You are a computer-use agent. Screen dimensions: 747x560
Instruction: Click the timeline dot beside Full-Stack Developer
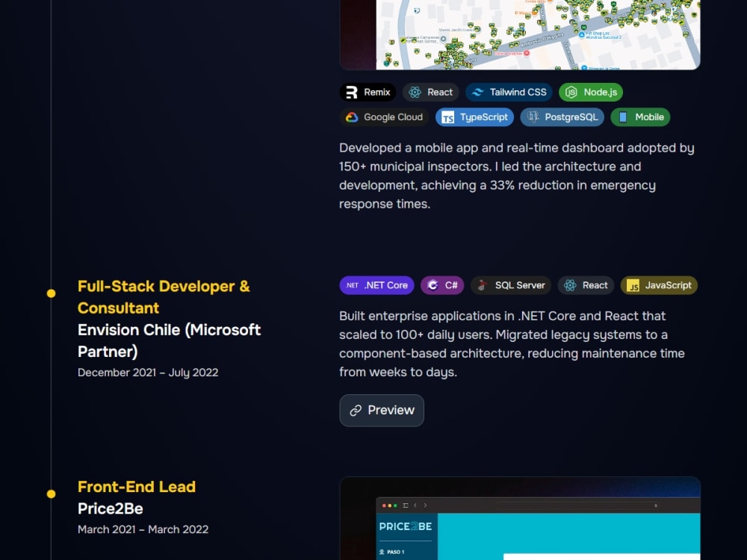[51, 293]
